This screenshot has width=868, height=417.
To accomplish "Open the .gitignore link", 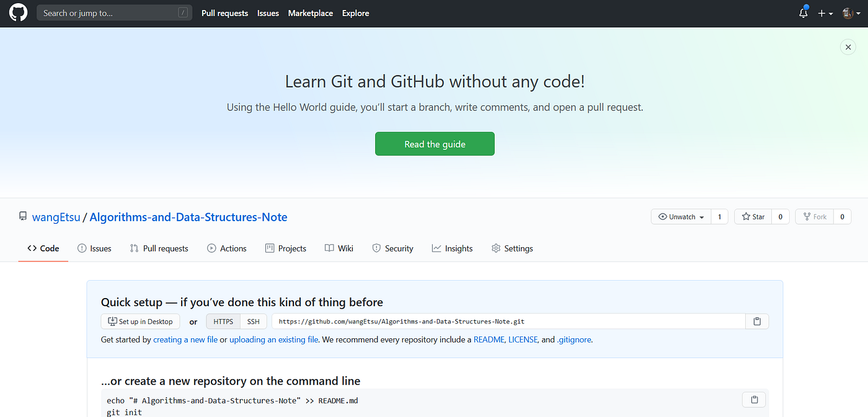I will pyautogui.click(x=574, y=340).
